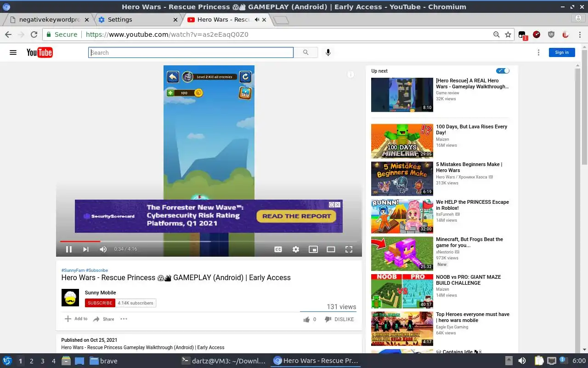This screenshot has width=588, height=368.
Task: Open the shield extension icon
Action: [x=551, y=34]
